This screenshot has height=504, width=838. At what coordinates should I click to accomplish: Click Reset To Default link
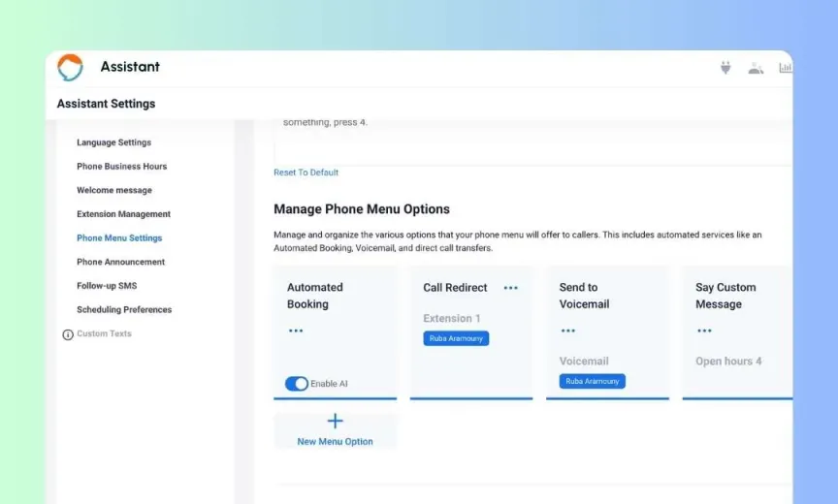click(x=306, y=173)
